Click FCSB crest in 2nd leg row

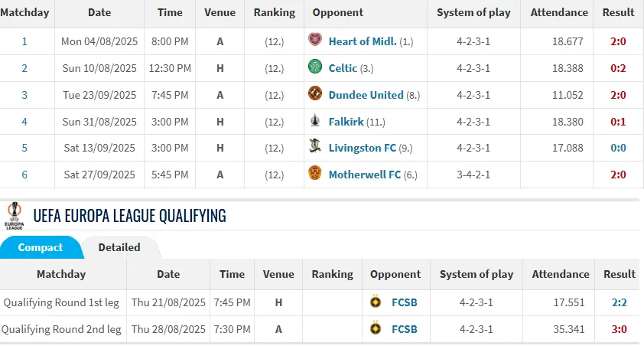(376, 329)
